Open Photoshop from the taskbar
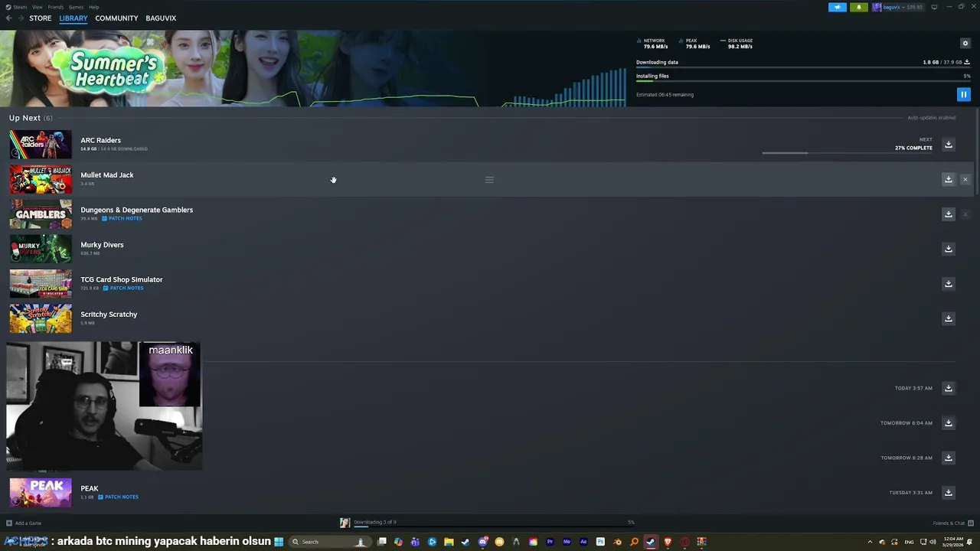The height and width of the screenshot is (551, 980). pos(600,542)
